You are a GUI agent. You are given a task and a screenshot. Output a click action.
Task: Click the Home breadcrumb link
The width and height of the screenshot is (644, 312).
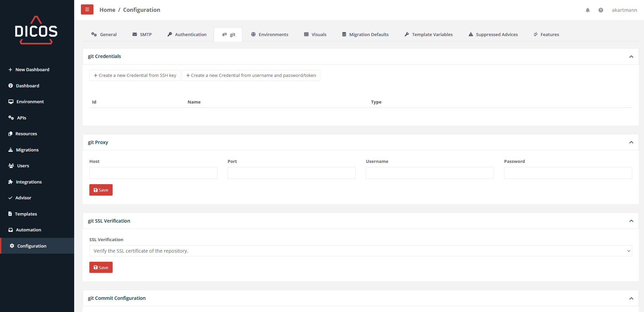(x=107, y=10)
